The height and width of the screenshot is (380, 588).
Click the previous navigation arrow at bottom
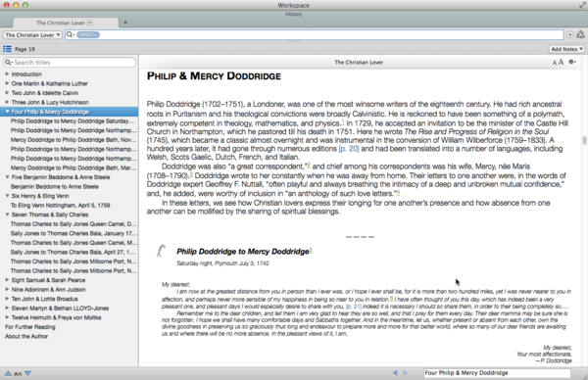395,373
